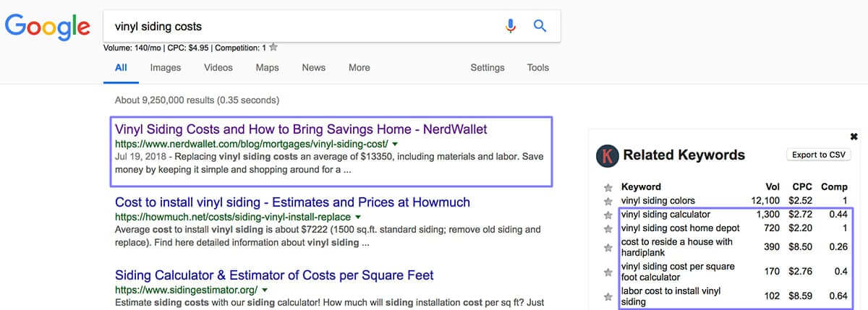The width and height of the screenshot is (868, 310).
Task: Close the Related Keywords panel
Action: (854, 137)
